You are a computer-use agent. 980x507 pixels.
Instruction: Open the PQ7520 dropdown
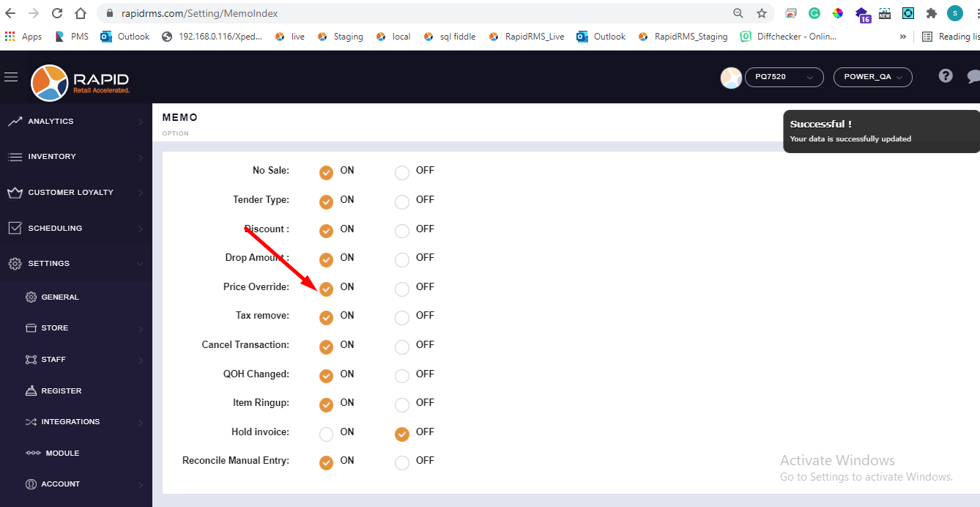[x=784, y=76]
